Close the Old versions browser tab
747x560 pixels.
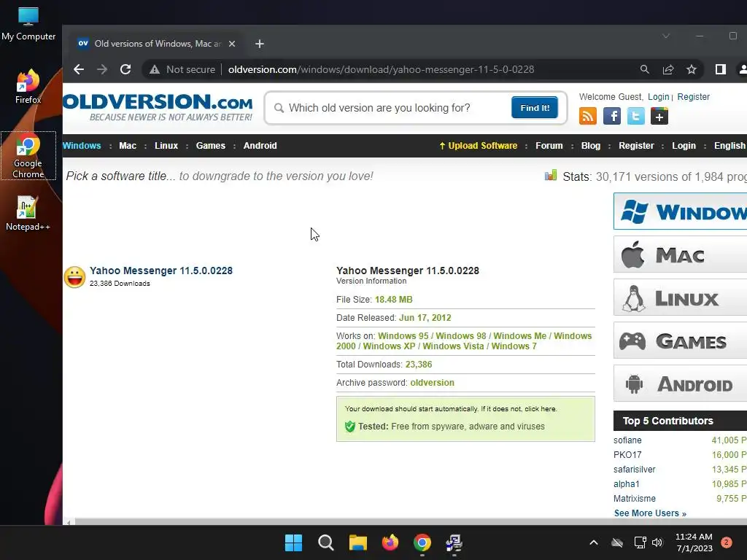(x=232, y=44)
